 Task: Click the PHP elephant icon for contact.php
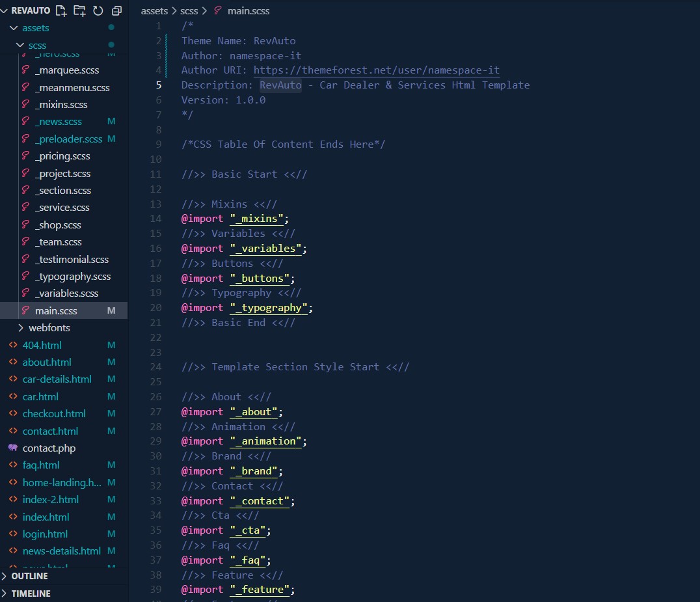pyautogui.click(x=13, y=448)
